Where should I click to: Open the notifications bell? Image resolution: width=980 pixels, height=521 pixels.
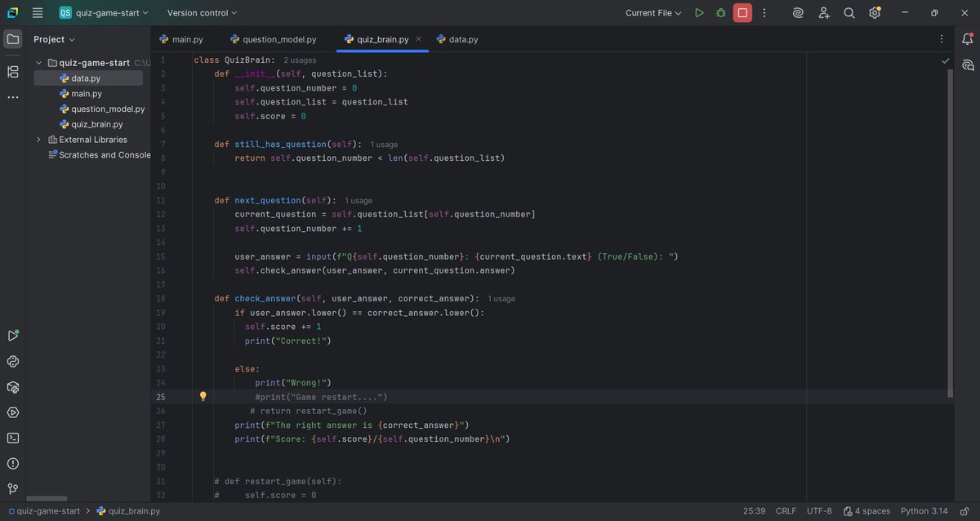coord(969,38)
